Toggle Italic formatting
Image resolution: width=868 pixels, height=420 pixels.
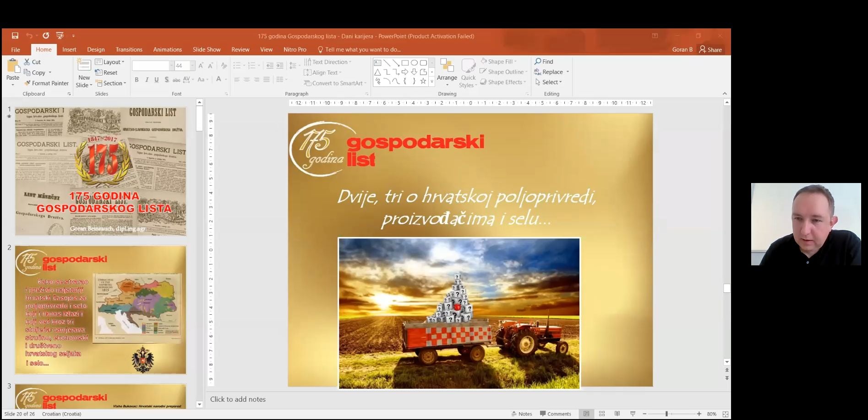point(147,80)
